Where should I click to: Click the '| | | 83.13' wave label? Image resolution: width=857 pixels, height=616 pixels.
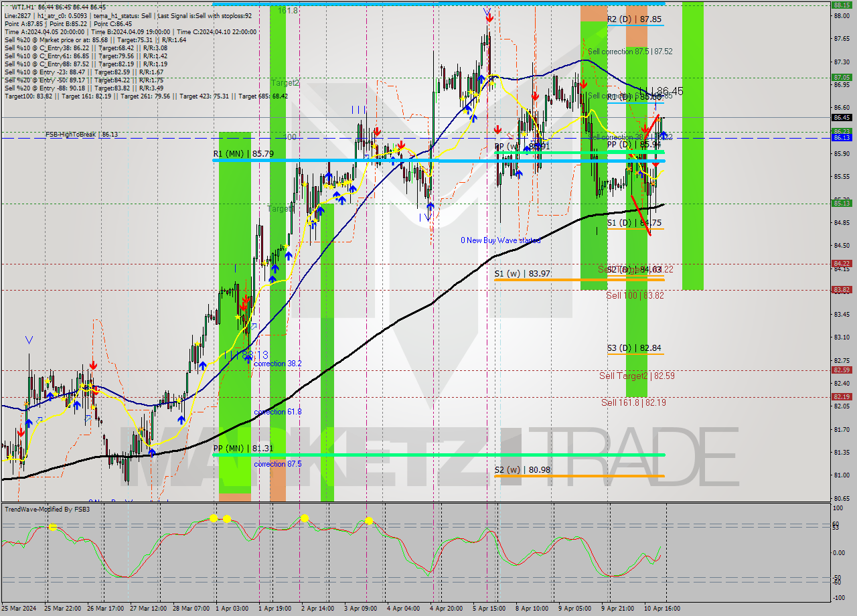247,354
